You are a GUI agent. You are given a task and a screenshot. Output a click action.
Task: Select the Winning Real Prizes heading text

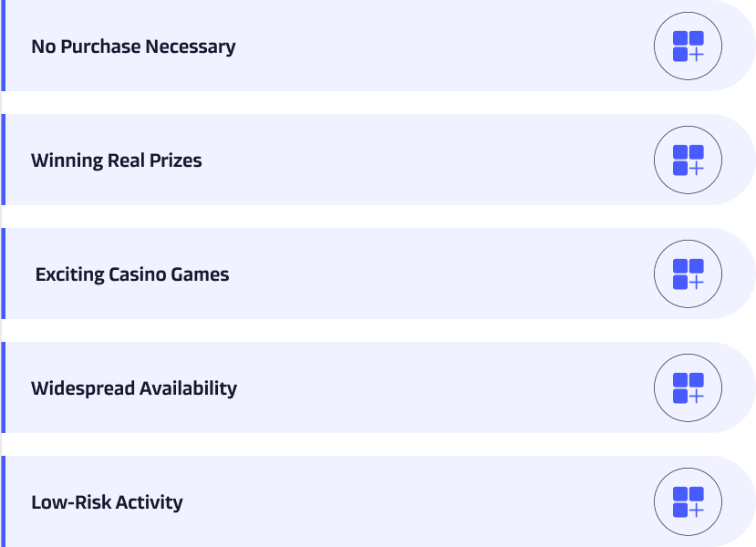[116, 160]
